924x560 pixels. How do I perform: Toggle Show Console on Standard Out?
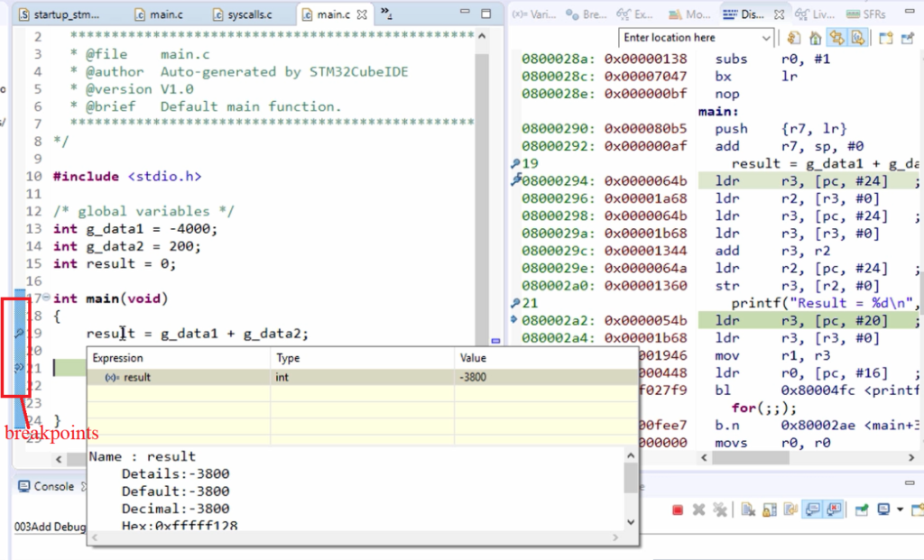pyautogui.click(x=813, y=510)
